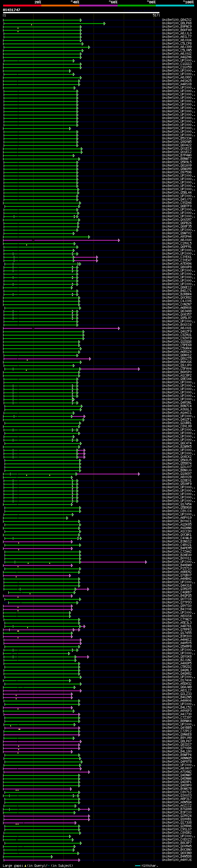Open the UniRef100_B7GD88 entry
Image resolution: width=197 pixels, height=868 pixels.
pos(177,809)
